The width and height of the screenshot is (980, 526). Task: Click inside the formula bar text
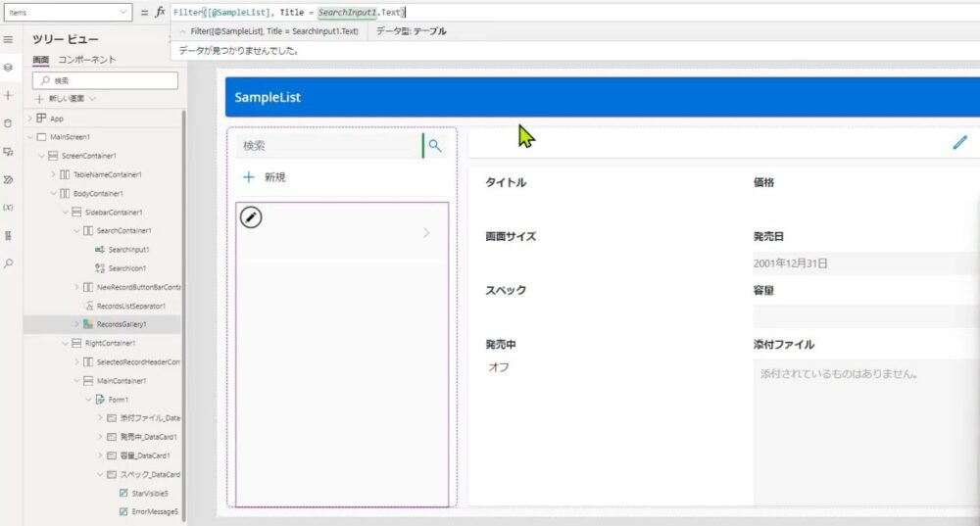[289, 12]
